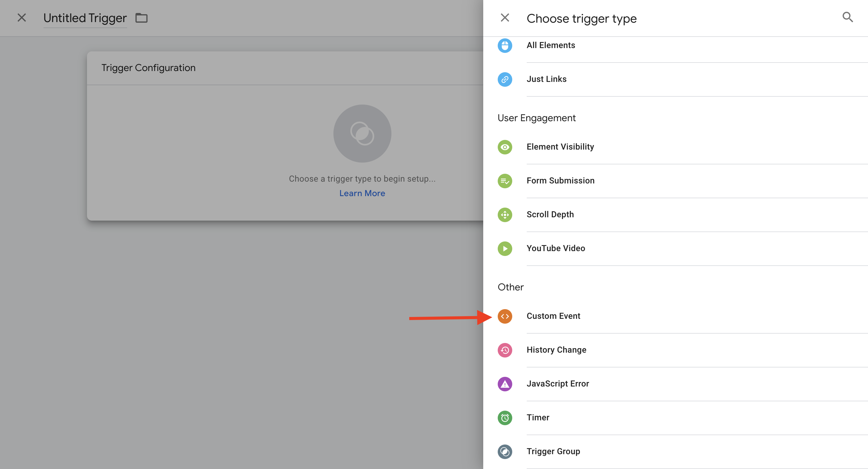Click the YouTube Video play icon
The image size is (868, 469).
pyautogui.click(x=504, y=248)
